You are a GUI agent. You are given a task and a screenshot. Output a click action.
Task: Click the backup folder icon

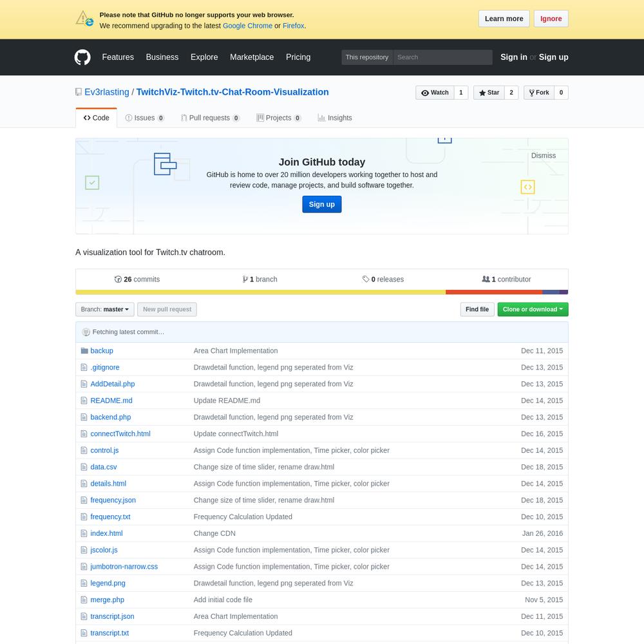tap(84, 351)
